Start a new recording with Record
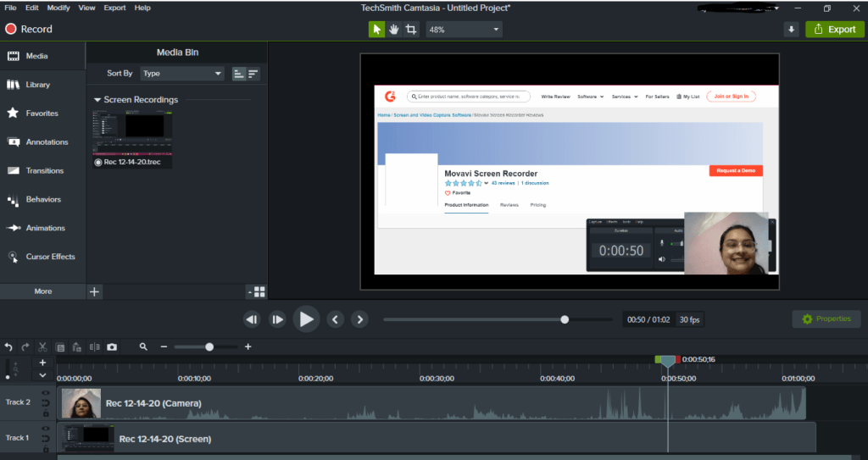The width and height of the screenshot is (868, 460). click(29, 29)
